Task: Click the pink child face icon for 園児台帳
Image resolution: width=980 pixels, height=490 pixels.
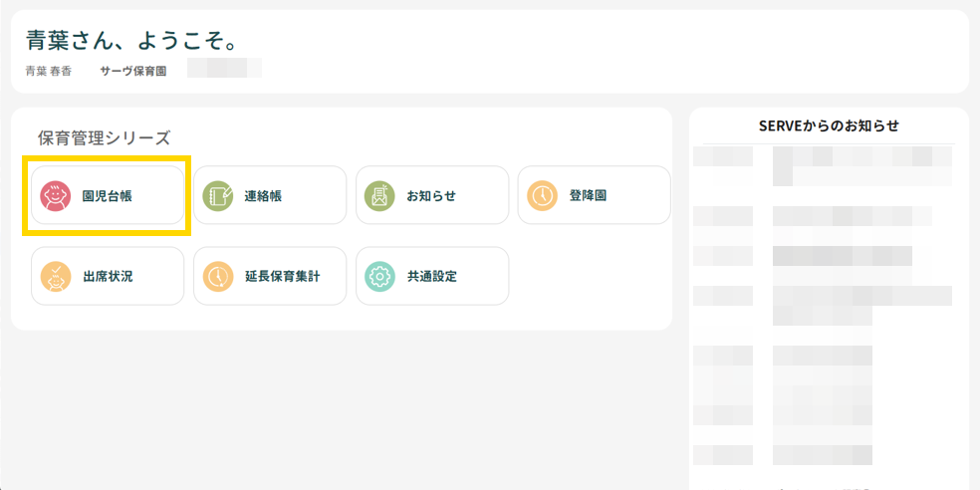Action: (56, 196)
